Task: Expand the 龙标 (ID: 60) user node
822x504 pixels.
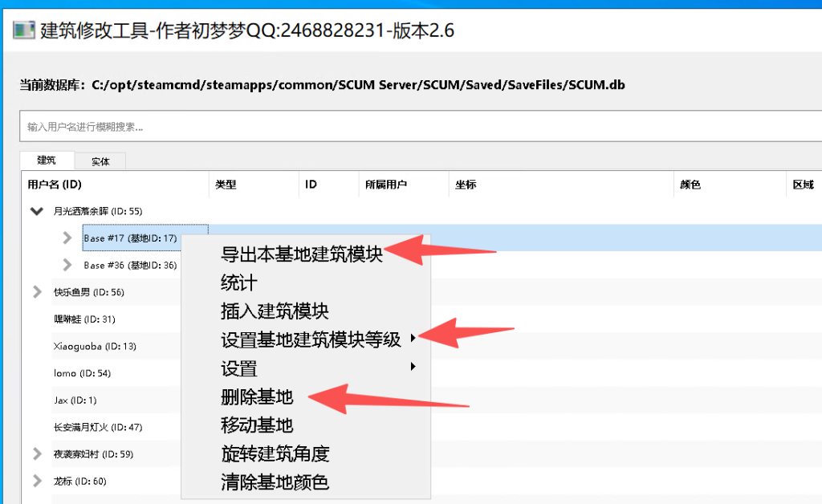Action: pyautogui.click(x=36, y=482)
